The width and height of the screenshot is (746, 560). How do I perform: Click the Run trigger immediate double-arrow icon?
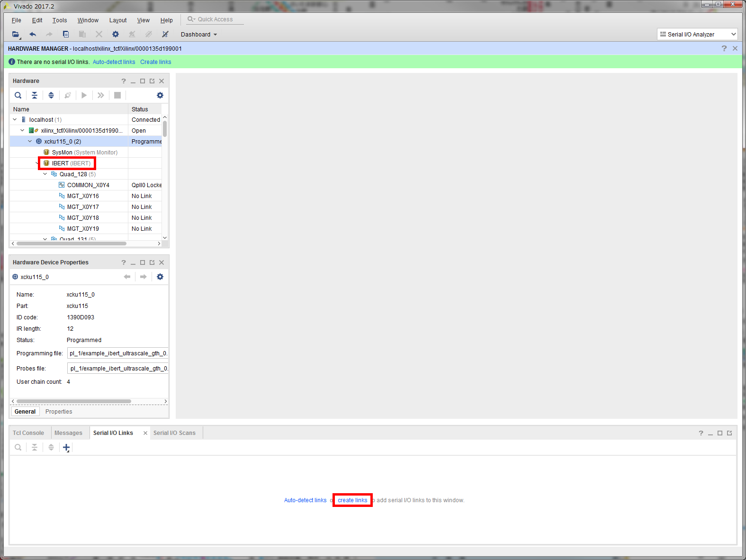tap(100, 95)
